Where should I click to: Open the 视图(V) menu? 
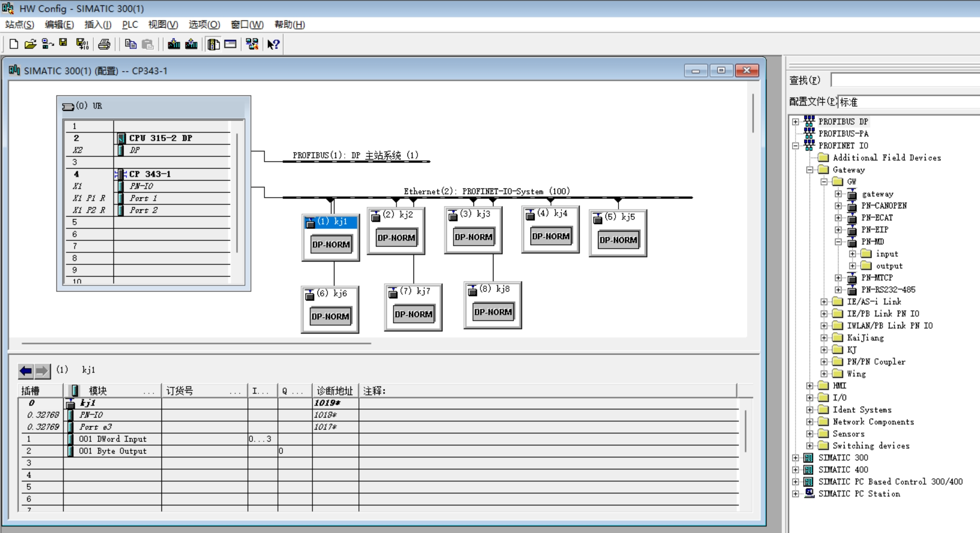pyautogui.click(x=163, y=24)
